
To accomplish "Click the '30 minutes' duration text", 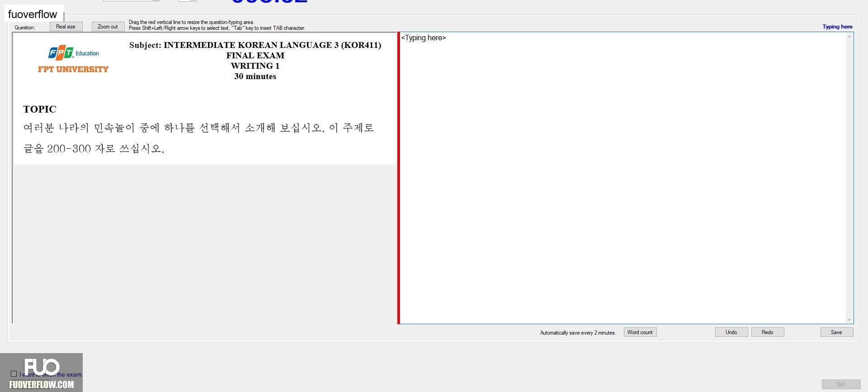I will (255, 76).
